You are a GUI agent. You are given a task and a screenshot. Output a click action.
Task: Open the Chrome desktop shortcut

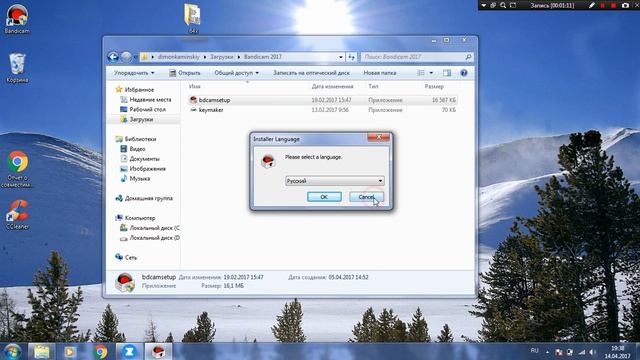tap(17, 169)
